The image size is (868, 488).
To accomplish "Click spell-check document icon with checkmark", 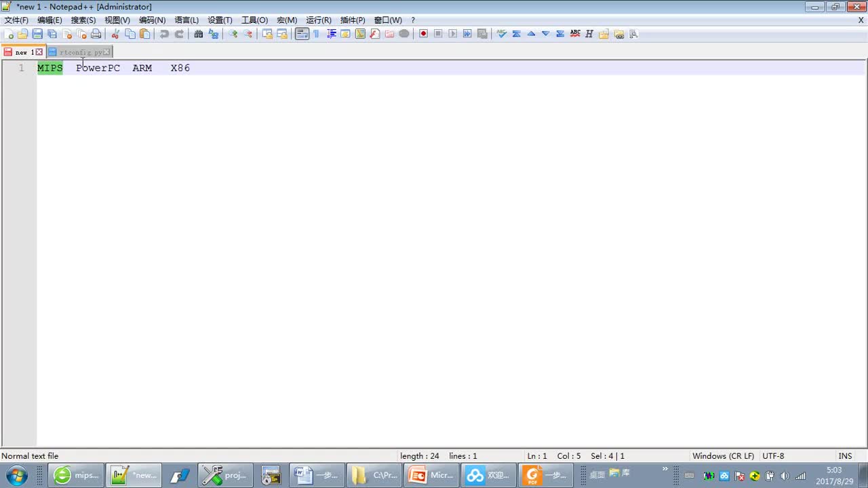I will click(502, 34).
